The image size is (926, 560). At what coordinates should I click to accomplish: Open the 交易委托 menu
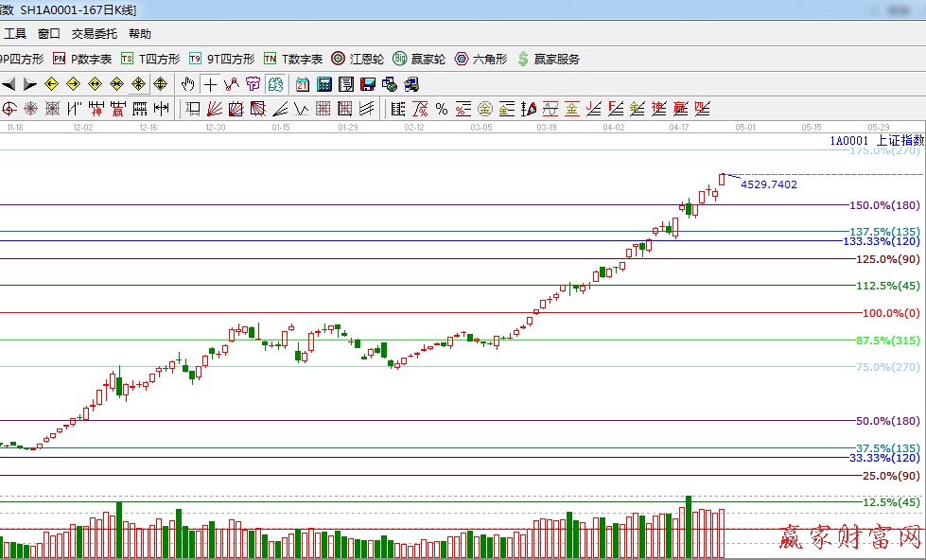[x=95, y=33]
